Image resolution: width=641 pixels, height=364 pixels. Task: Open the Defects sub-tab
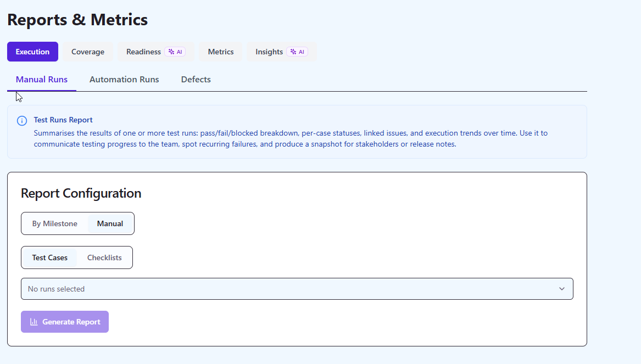(x=196, y=80)
